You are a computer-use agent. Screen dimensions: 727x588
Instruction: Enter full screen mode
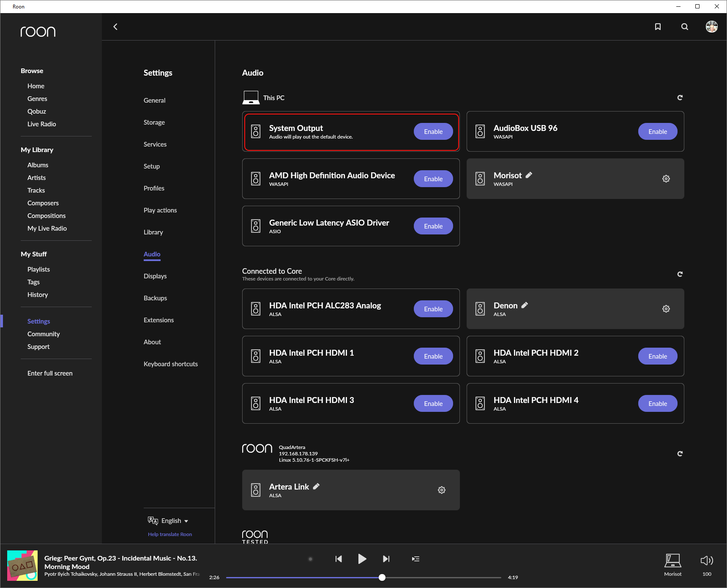tap(49, 373)
